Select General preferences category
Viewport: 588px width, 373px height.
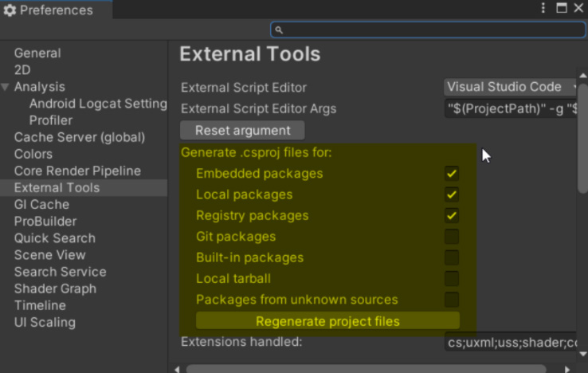[37, 53]
